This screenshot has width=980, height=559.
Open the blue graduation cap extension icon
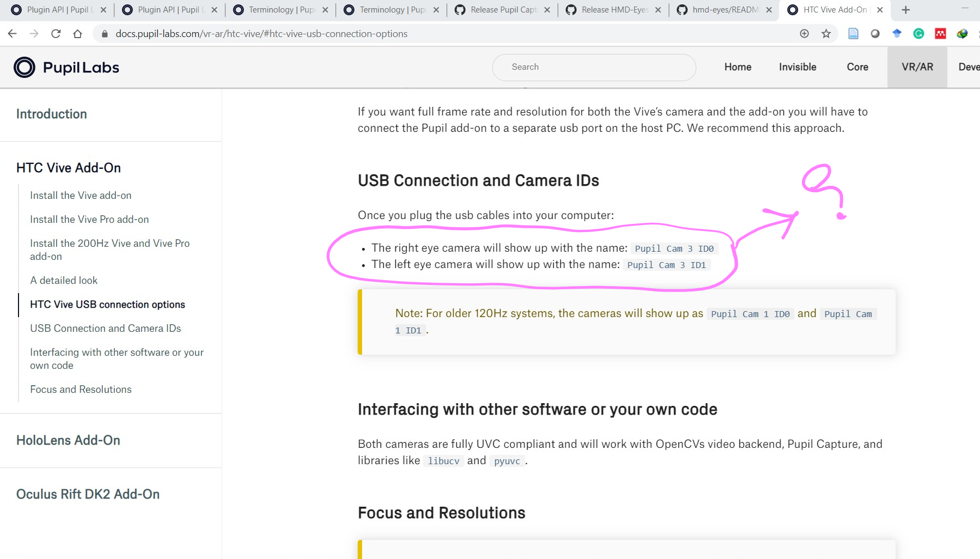(x=897, y=34)
